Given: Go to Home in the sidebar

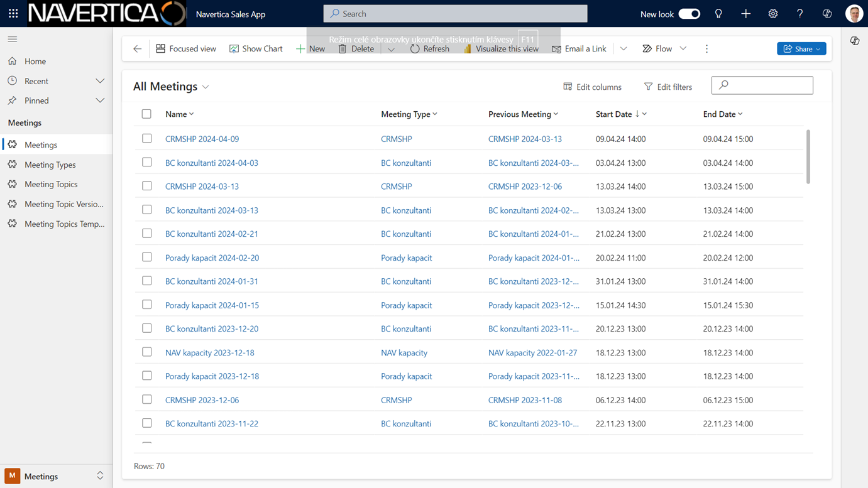Looking at the screenshot, I should (56, 61).
